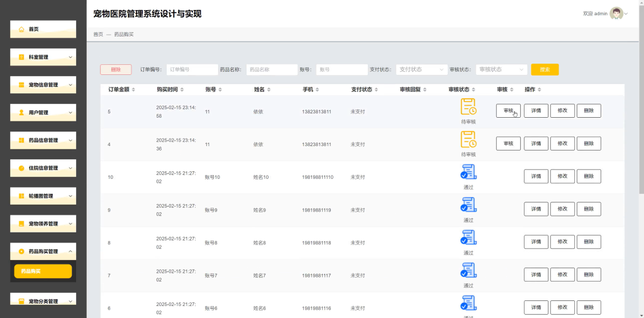Click the 药品名称 input field
644x318 pixels.
pyautogui.click(x=272, y=69)
